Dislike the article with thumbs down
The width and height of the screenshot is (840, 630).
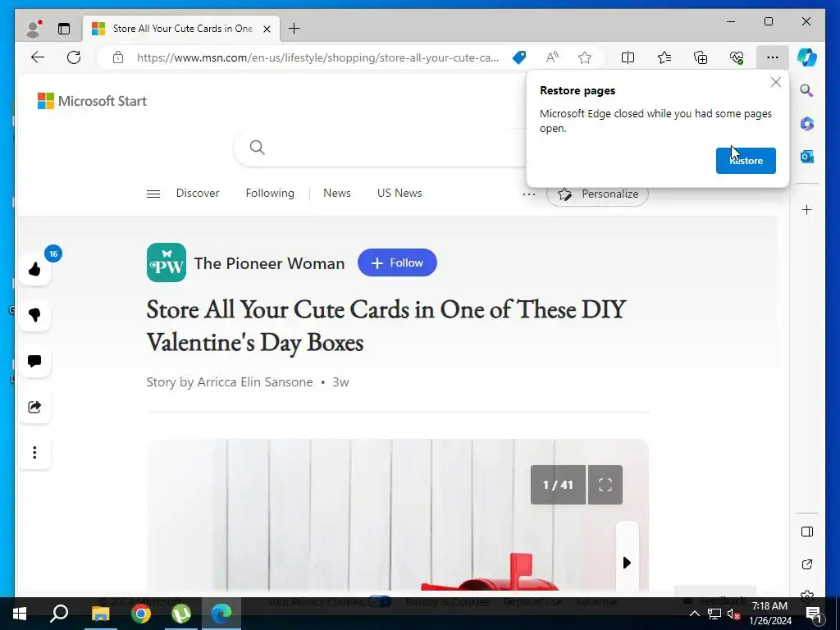(x=34, y=315)
